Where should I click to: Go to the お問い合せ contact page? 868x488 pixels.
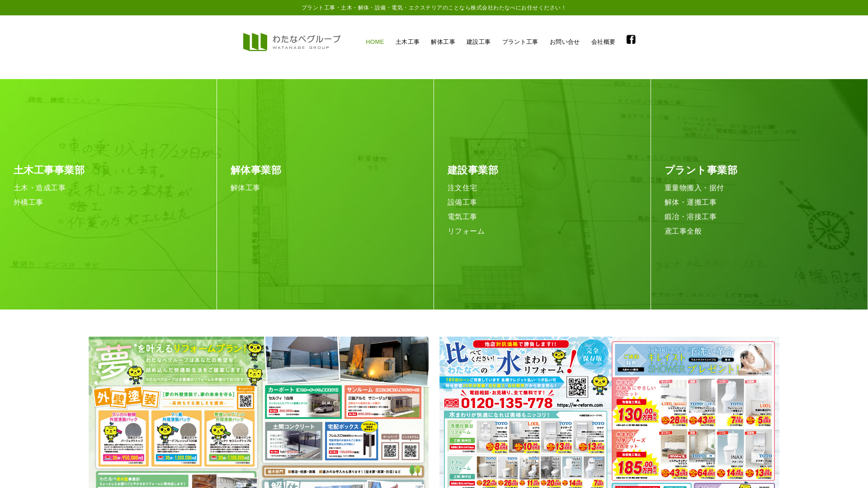point(564,42)
